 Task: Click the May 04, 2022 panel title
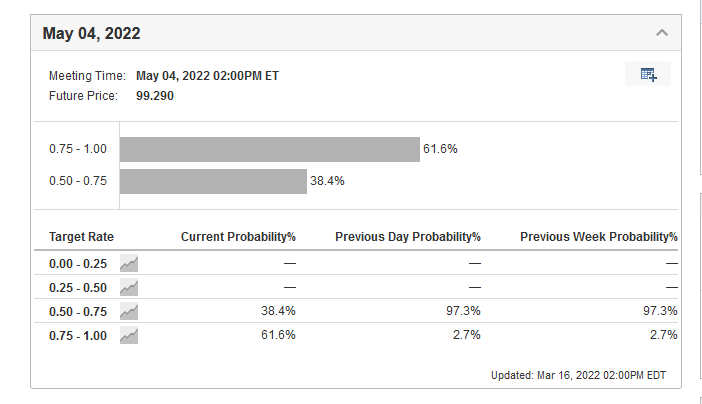[91, 34]
